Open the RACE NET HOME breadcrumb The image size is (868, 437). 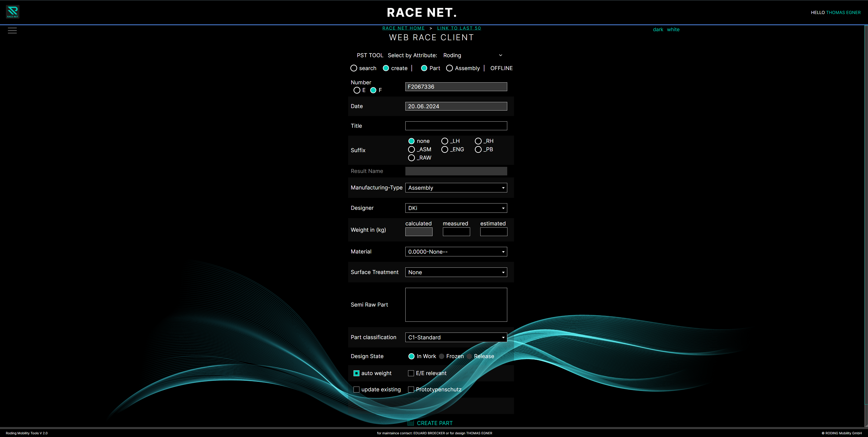[404, 28]
